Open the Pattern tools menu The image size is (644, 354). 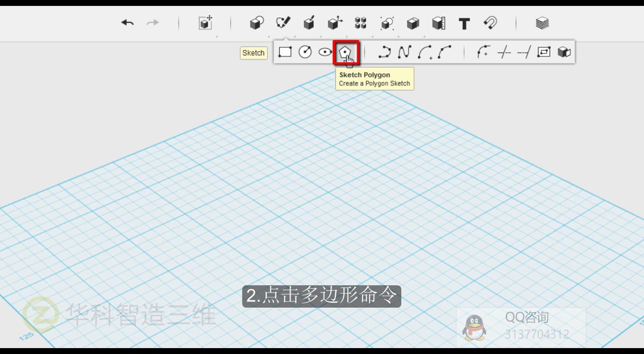coord(361,23)
